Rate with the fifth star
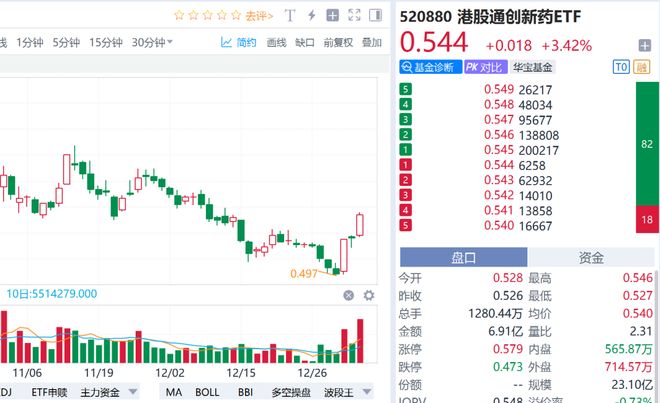 click(x=235, y=16)
